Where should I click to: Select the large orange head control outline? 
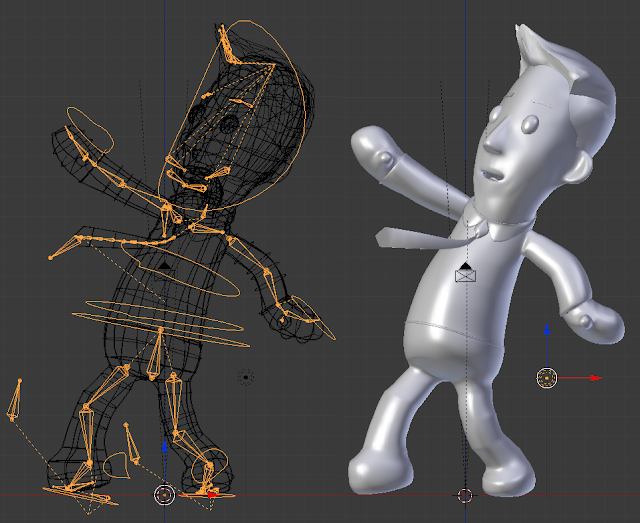tap(233, 116)
